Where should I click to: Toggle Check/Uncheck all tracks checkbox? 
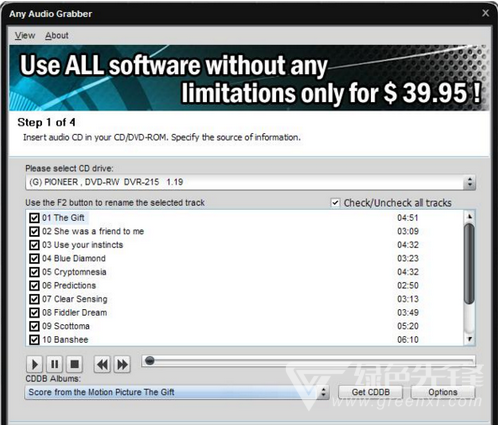[x=335, y=203]
